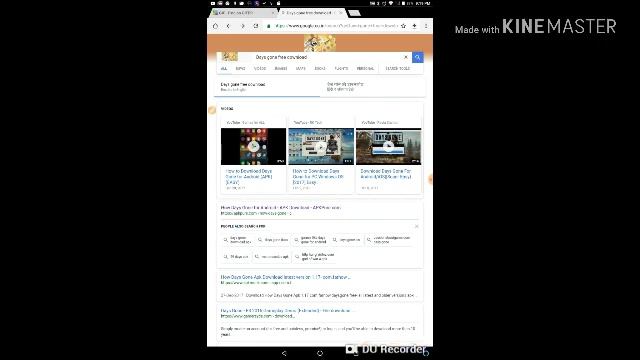
Task: Click the WiFi icon in the status bar
Action: tap(391, 3)
